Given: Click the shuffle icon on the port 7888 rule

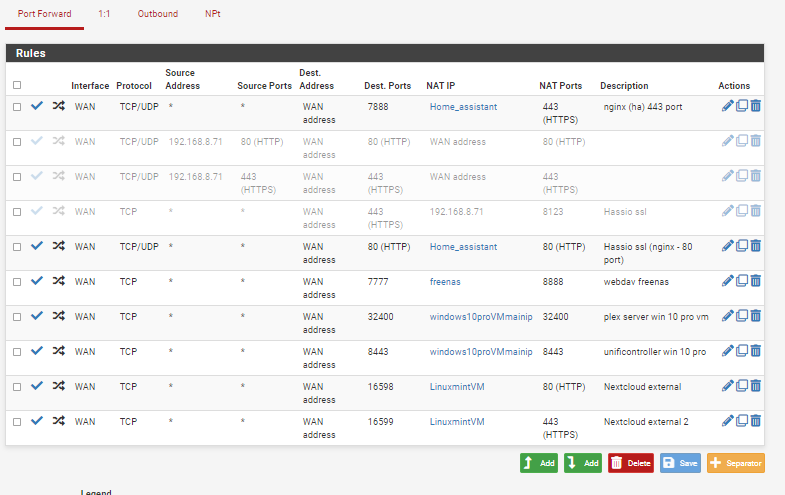Looking at the screenshot, I should point(59,106).
